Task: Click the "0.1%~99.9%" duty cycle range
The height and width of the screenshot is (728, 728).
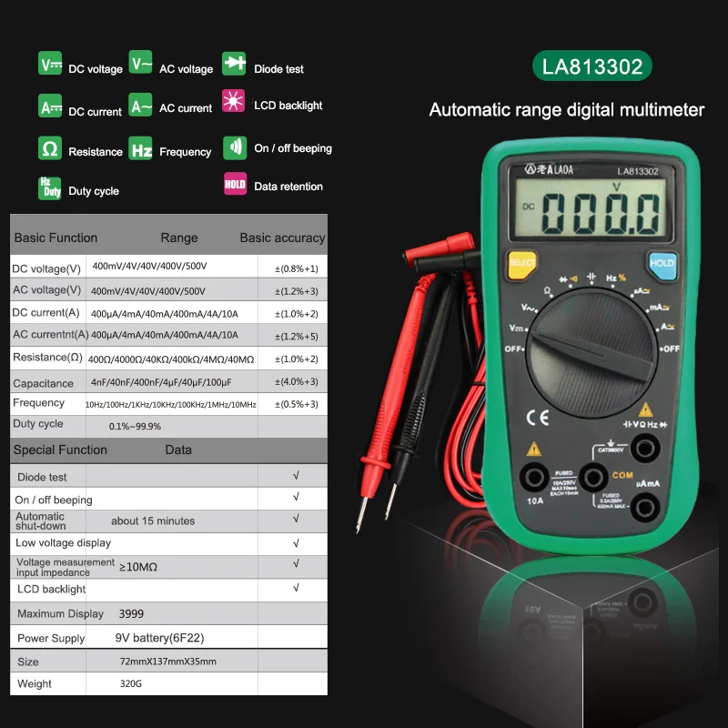Action: click(x=135, y=426)
